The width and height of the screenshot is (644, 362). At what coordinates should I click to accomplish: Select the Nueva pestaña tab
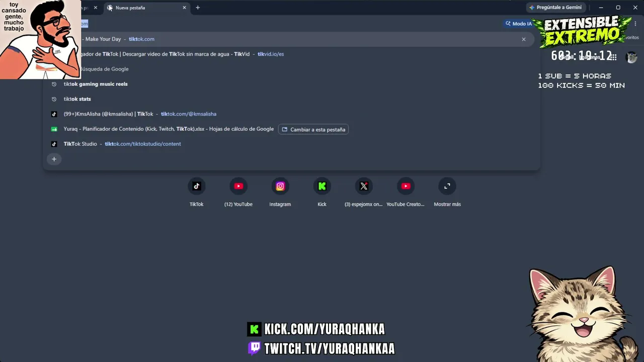146,8
